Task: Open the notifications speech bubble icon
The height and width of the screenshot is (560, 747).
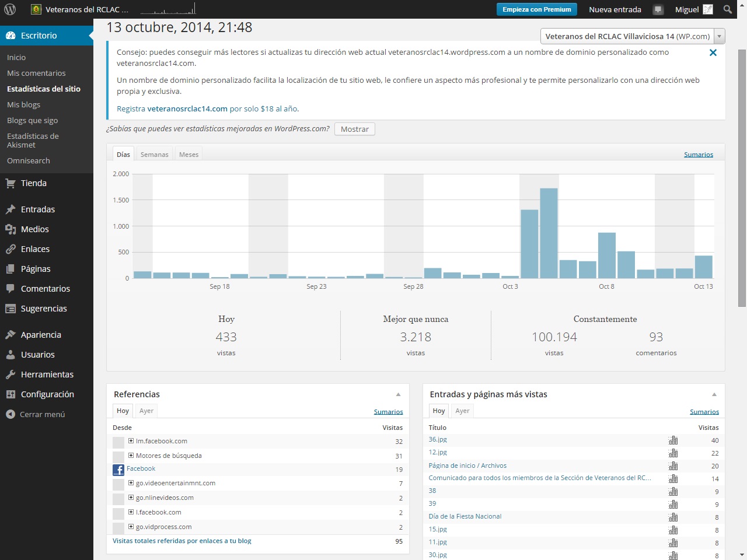Action: [x=658, y=9]
